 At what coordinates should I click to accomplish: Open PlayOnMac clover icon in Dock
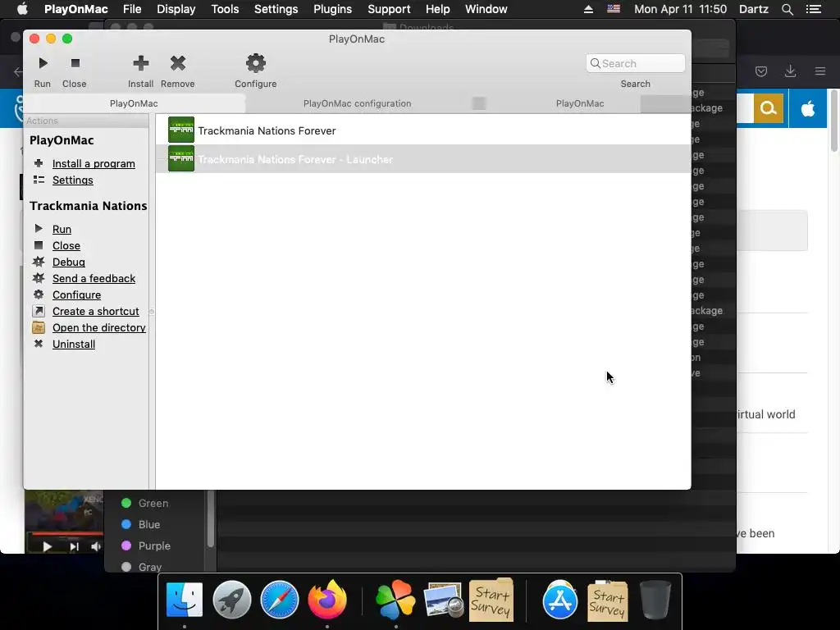click(x=395, y=600)
